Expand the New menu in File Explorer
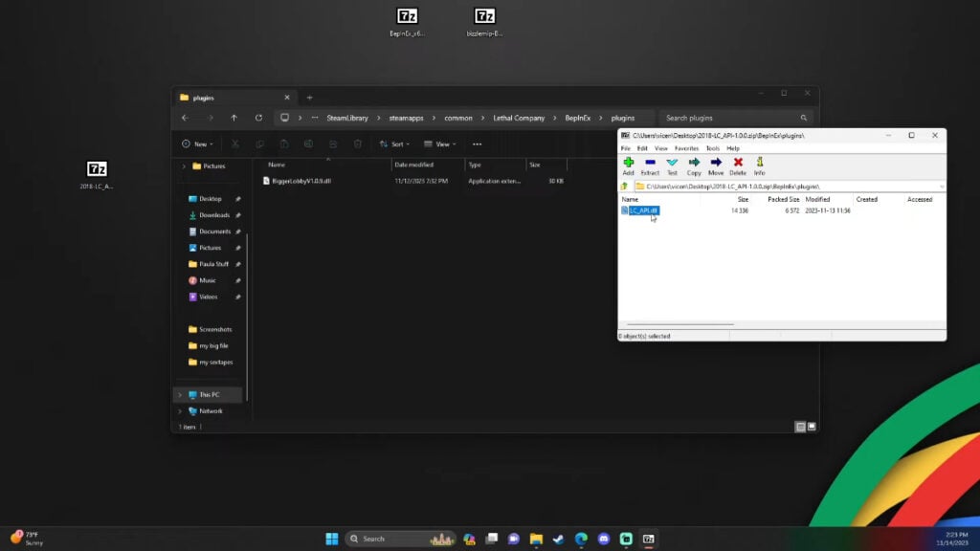The width and height of the screenshot is (980, 551). (x=195, y=143)
